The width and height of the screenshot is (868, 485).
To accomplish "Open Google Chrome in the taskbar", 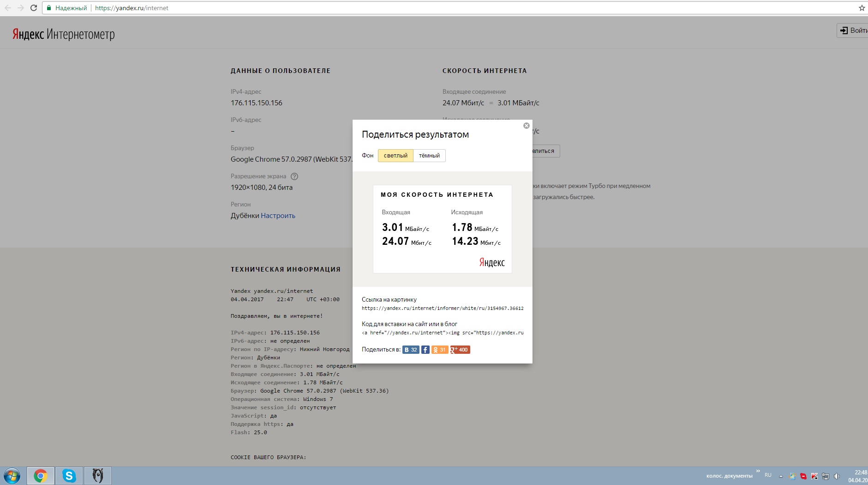I will tap(41, 476).
